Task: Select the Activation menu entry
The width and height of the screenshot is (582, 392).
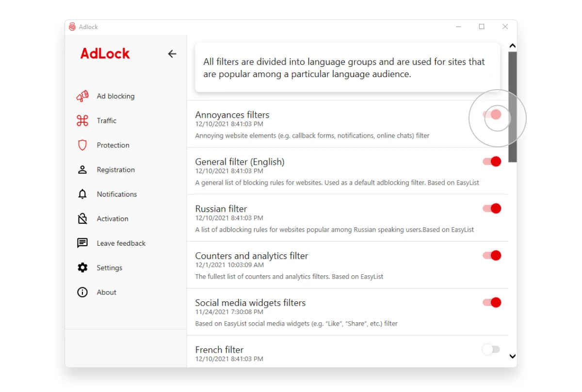Action: click(113, 219)
